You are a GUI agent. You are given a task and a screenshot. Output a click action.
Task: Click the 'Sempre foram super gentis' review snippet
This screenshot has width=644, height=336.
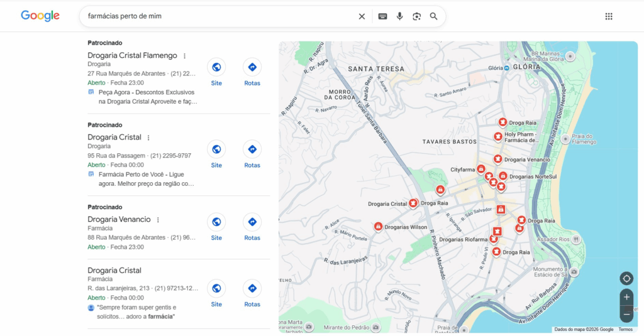tap(136, 312)
